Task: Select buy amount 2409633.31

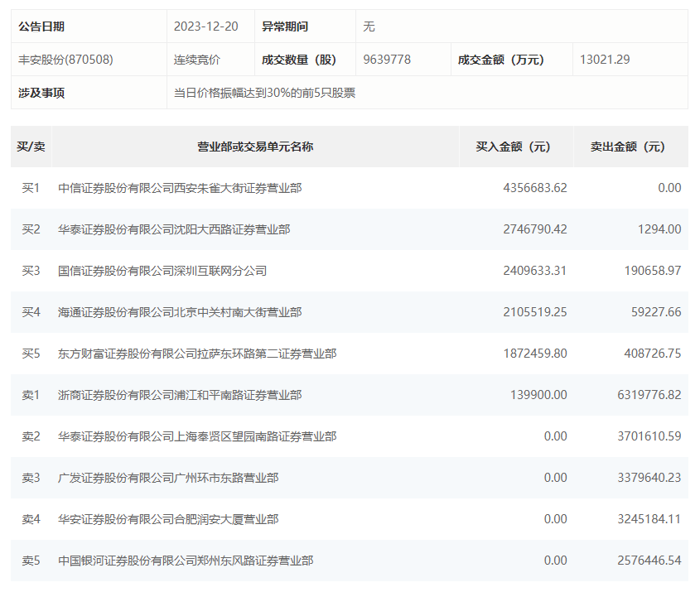Action: pos(535,271)
